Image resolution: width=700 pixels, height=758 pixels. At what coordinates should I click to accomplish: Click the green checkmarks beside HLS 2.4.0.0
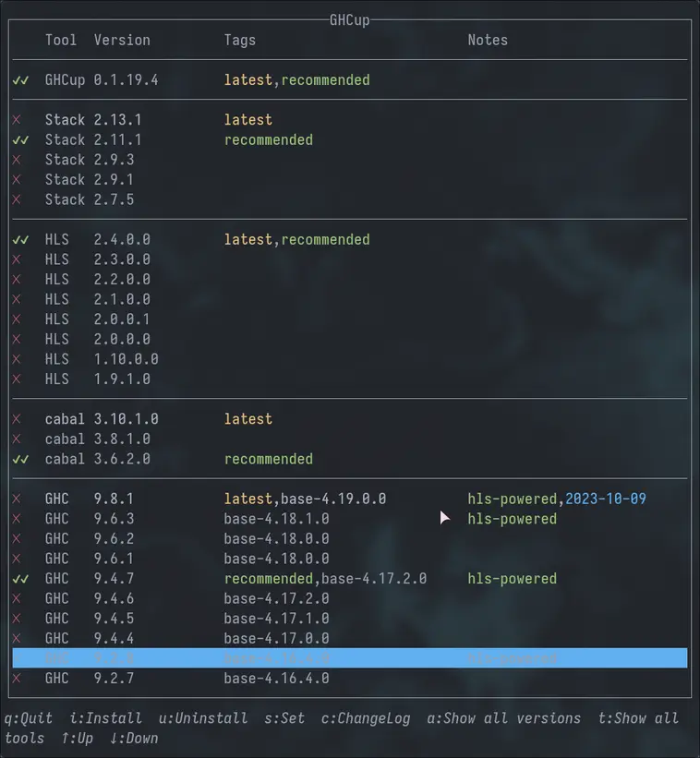(x=20, y=240)
